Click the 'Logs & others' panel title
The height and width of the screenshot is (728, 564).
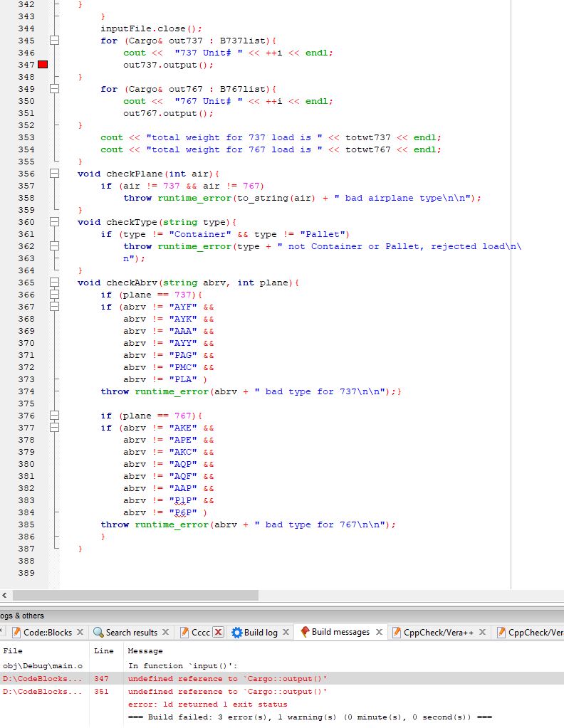point(22,616)
